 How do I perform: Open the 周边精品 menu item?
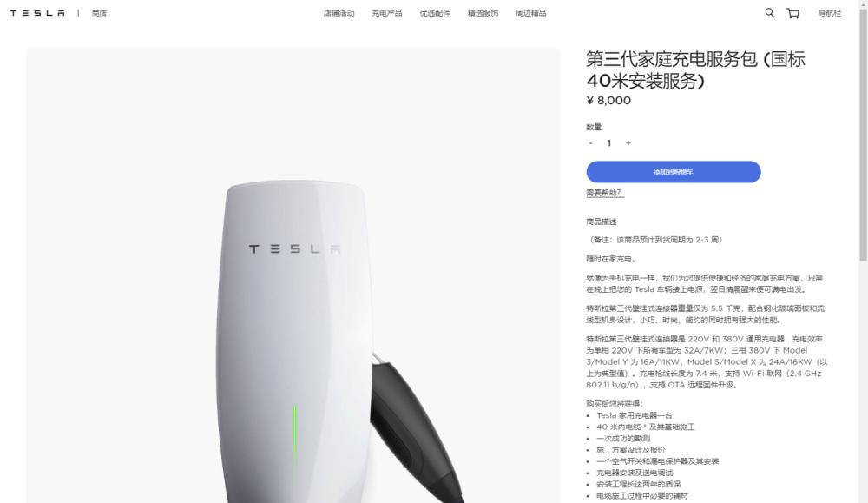(x=531, y=13)
